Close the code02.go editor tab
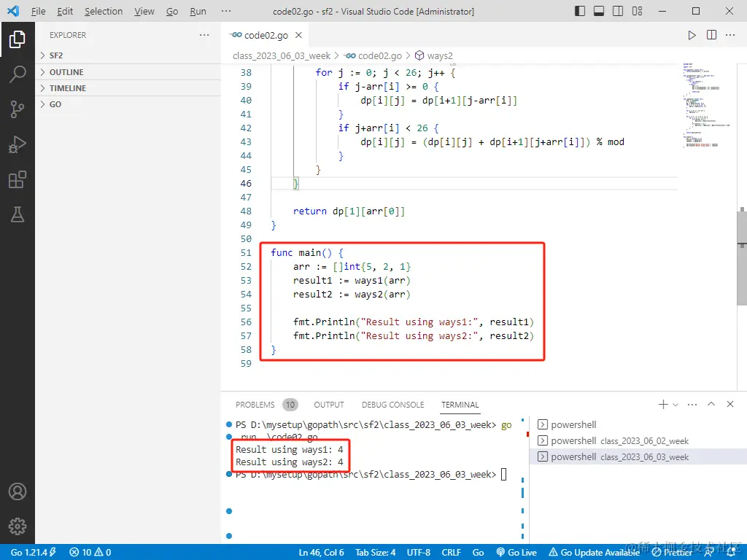The image size is (747, 560). coord(298,35)
